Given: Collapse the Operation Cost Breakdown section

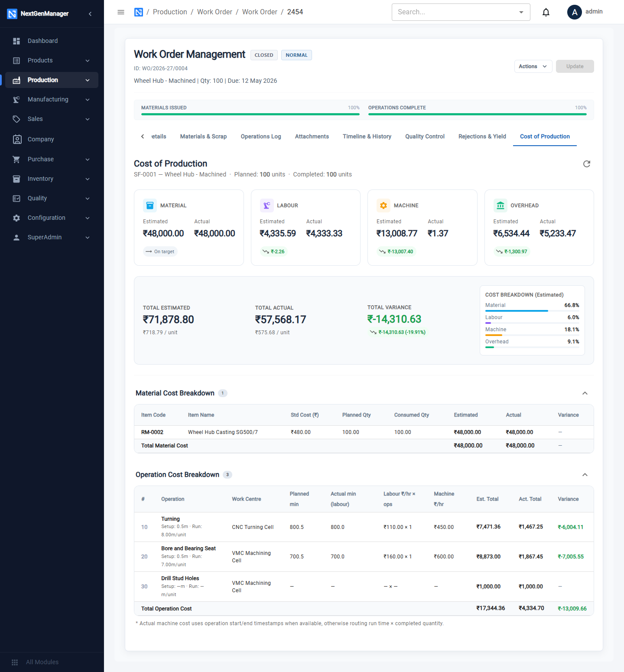Looking at the screenshot, I should click(585, 475).
